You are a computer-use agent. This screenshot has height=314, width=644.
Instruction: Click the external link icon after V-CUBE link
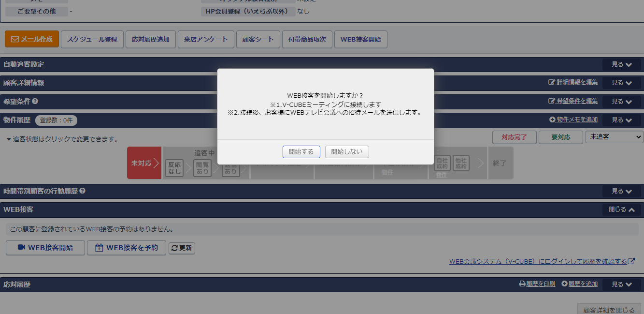coord(634,260)
